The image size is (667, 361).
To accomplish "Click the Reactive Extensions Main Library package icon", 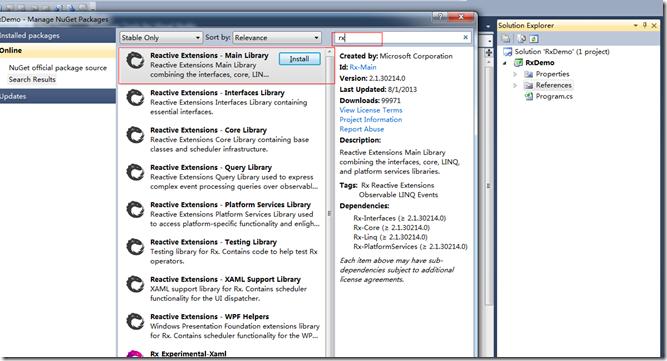I will (135, 60).
